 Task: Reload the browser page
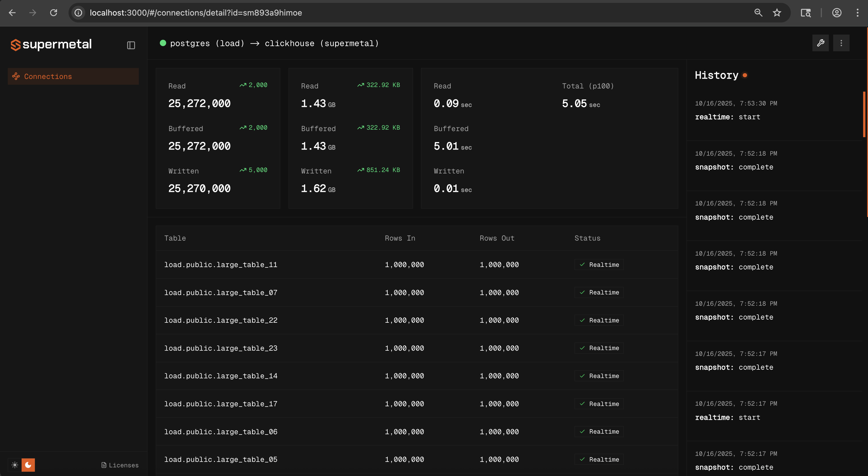[x=54, y=13]
